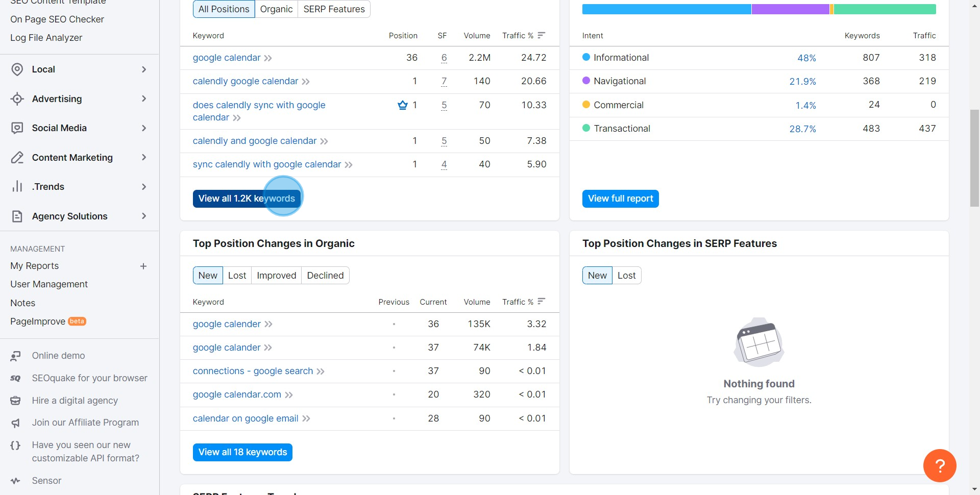Image resolution: width=980 pixels, height=495 pixels.
Task: Select Lost tab in SERP Features changes
Action: (626, 276)
